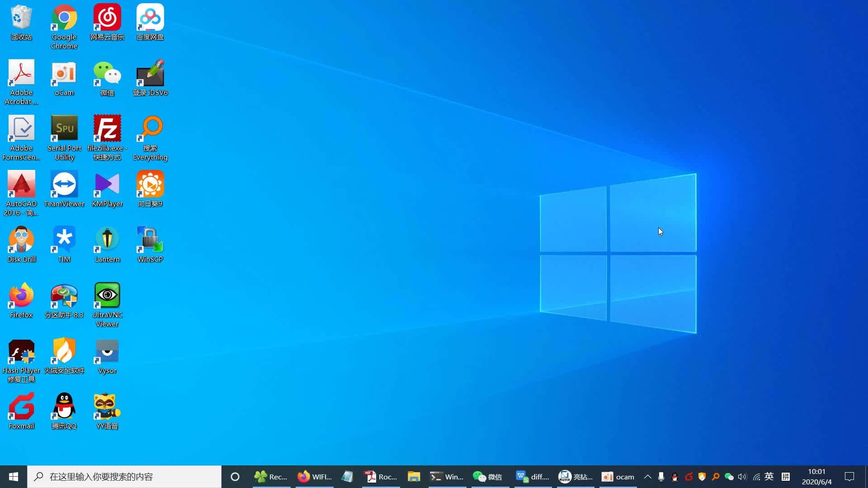Select the Recycle Bin (回收站) desktop icon
This screenshot has width=868, height=488.
point(21,23)
